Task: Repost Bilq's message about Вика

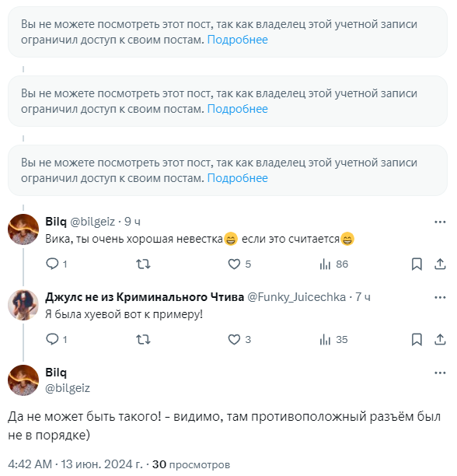Action: coord(143,264)
